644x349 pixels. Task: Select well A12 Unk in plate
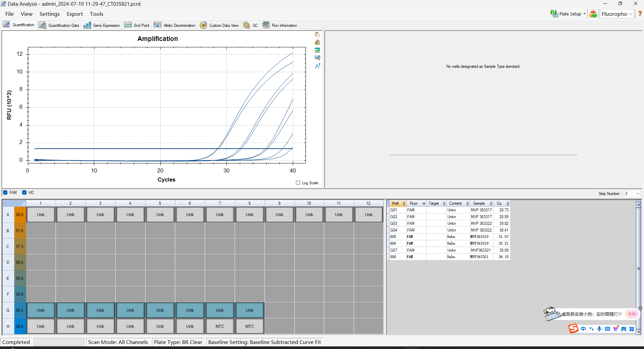pyautogui.click(x=369, y=215)
